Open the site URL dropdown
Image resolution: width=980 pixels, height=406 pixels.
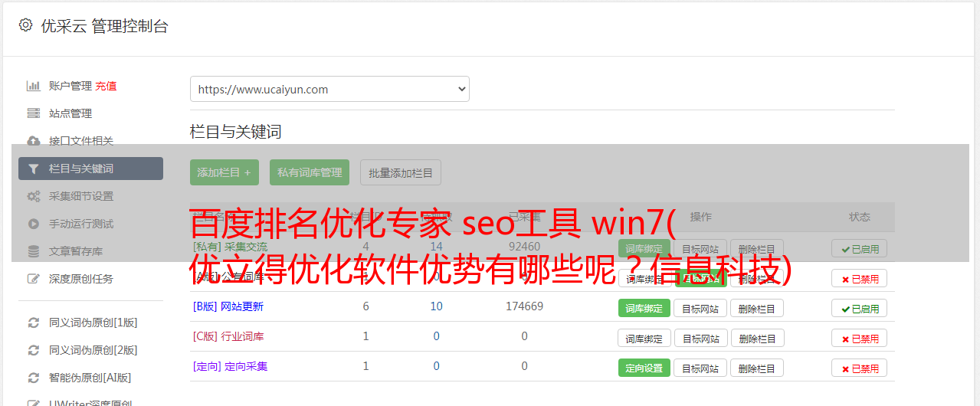(x=329, y=89)
